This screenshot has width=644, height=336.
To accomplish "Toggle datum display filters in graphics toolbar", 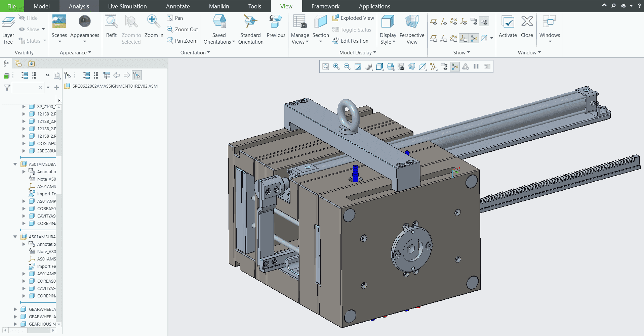I will [433, 66].
